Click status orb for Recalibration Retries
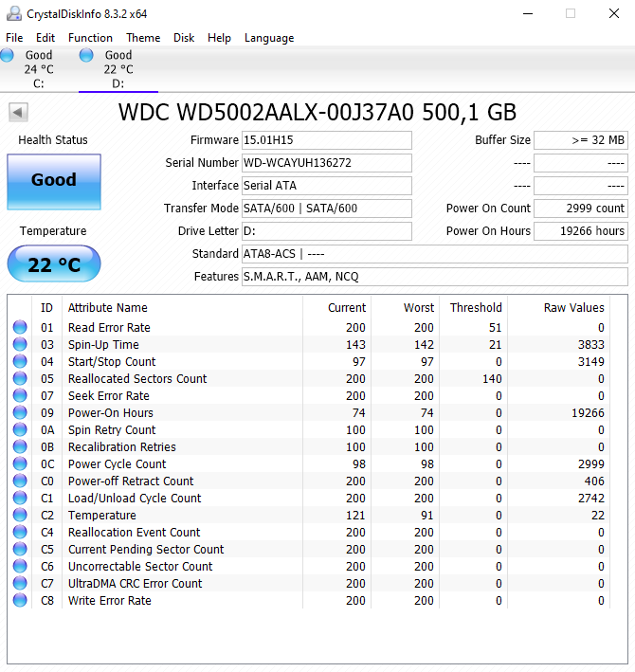 pyautogui.click(x=20, y=446)
